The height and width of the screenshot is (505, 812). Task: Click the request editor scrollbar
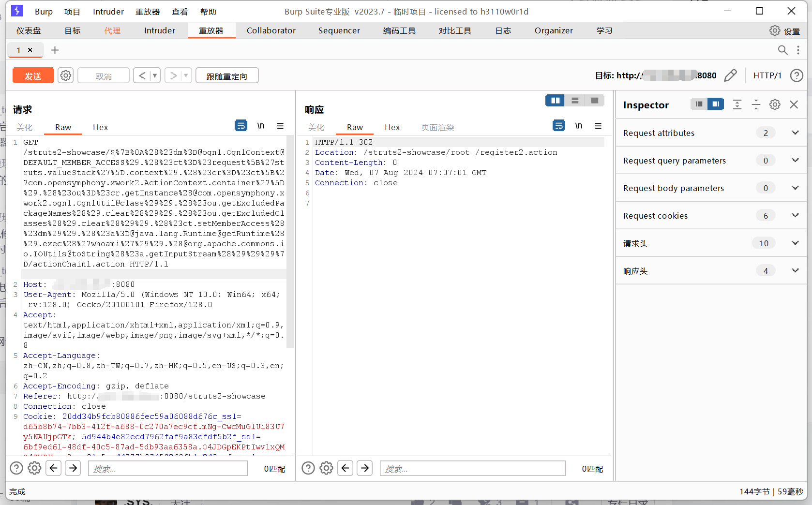(290, 242)
